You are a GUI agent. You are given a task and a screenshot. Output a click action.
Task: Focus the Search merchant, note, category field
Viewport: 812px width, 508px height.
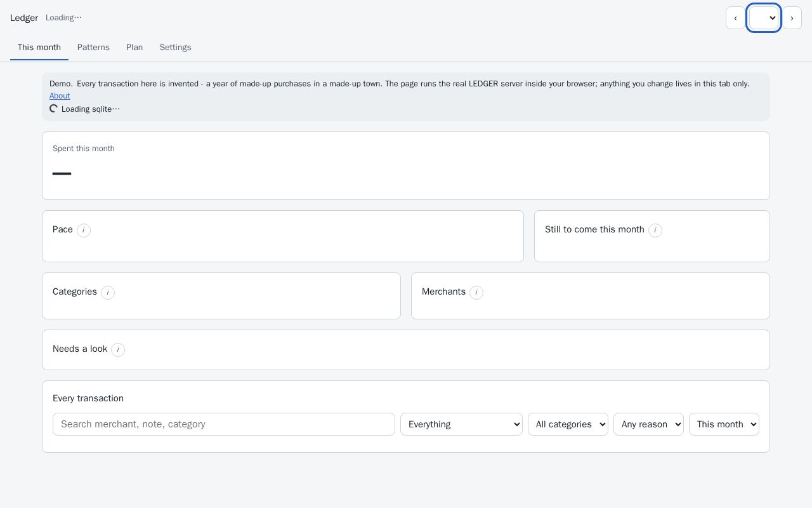pyautogui.click(x=224, y=424)
